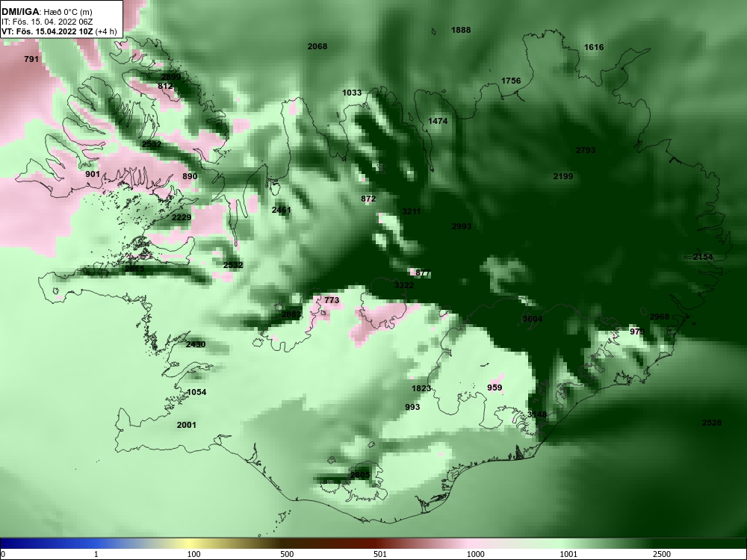747x560 pixels.
Task: Click the 791 value on the map
Action: [x=31, y=60]
